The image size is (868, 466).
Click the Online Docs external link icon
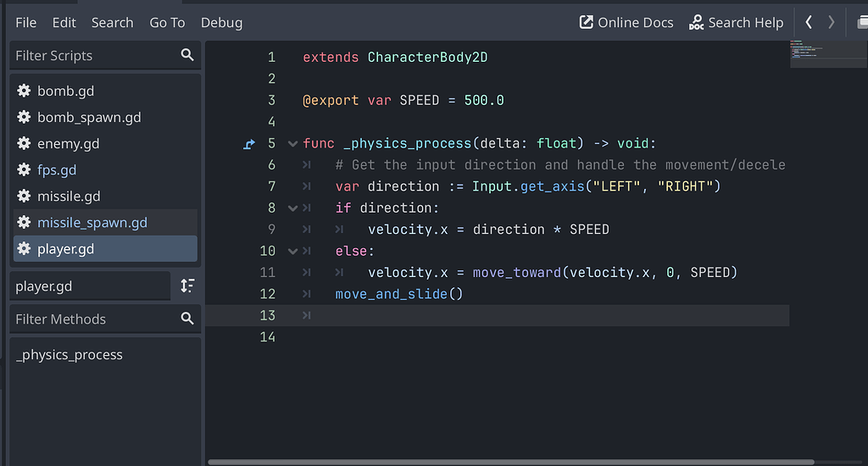coord(587,22)
